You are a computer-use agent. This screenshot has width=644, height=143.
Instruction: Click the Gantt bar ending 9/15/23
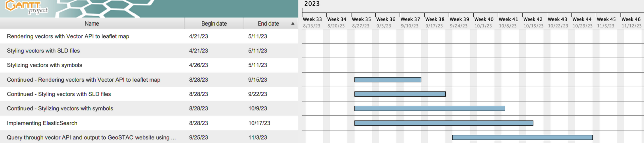coord(388,80)
